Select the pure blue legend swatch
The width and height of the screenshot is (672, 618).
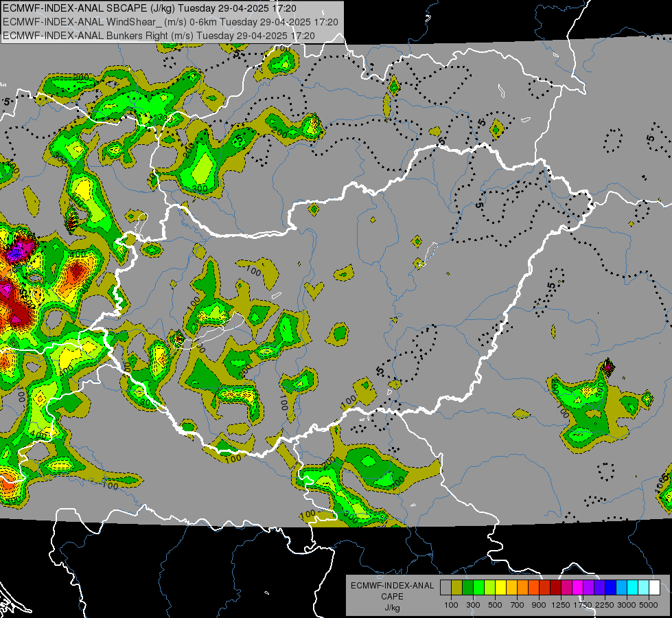pos(611,588)
